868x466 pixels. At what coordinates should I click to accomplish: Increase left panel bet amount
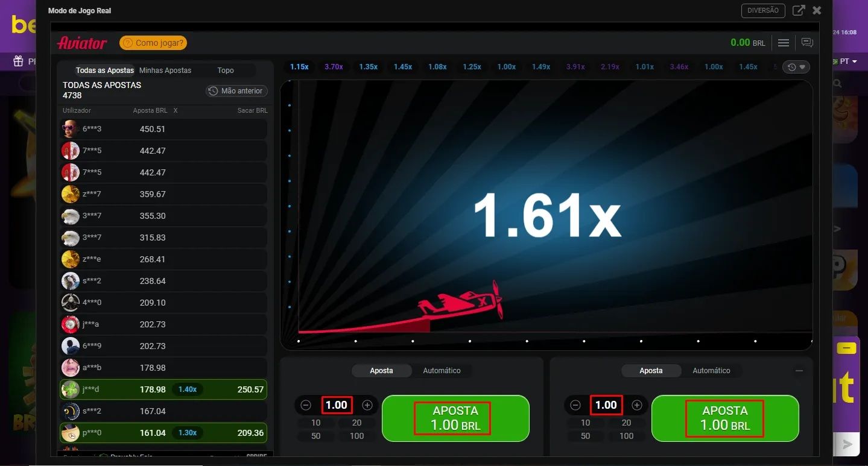[x=367, y=405]
